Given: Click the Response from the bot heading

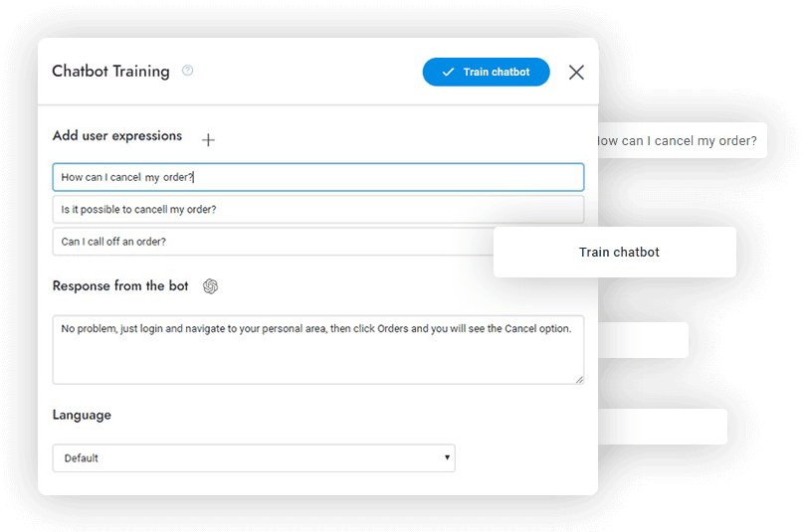Looking at the screenshot, I should [x=120, y=286].
